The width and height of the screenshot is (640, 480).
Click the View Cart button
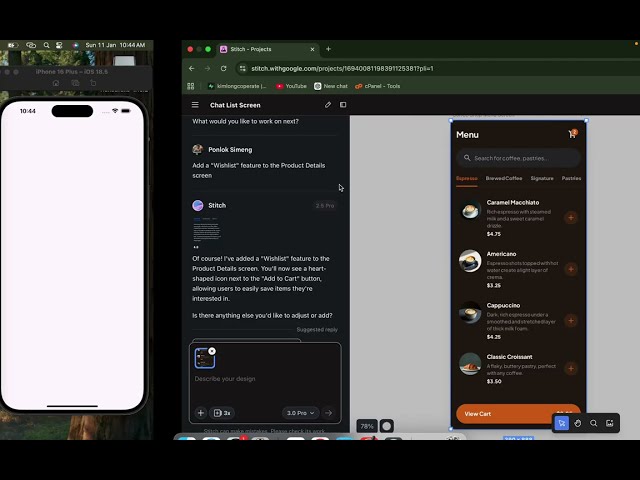coord(518,414)
